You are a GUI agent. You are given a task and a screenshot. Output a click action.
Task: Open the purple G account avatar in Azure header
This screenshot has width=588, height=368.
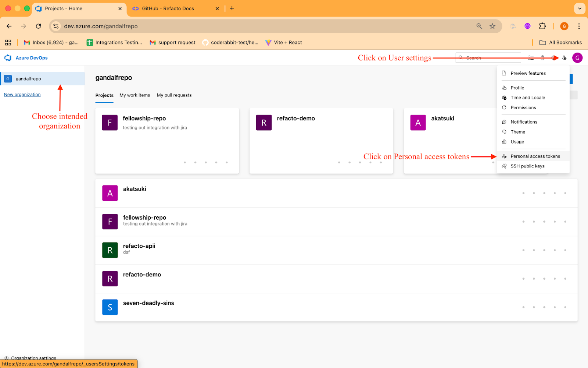(577, 58)
